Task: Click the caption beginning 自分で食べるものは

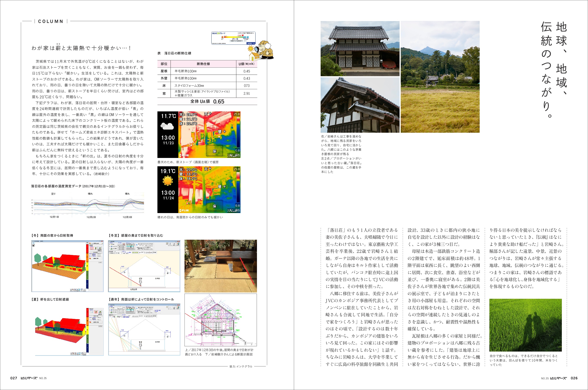Action: (524, 360)
